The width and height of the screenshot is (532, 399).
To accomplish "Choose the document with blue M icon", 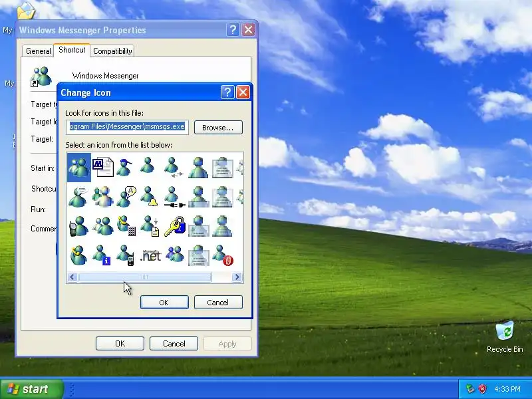I will (x=103, y=167).
